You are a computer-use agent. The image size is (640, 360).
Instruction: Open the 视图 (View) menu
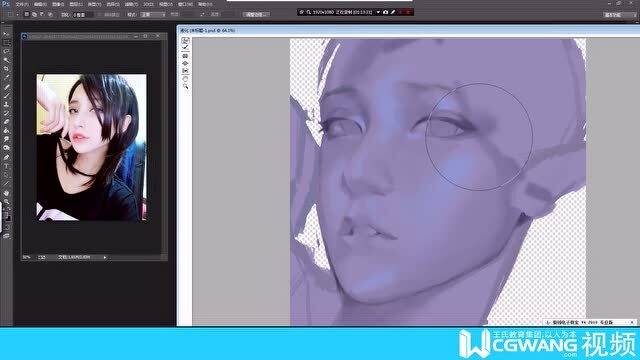165,4
